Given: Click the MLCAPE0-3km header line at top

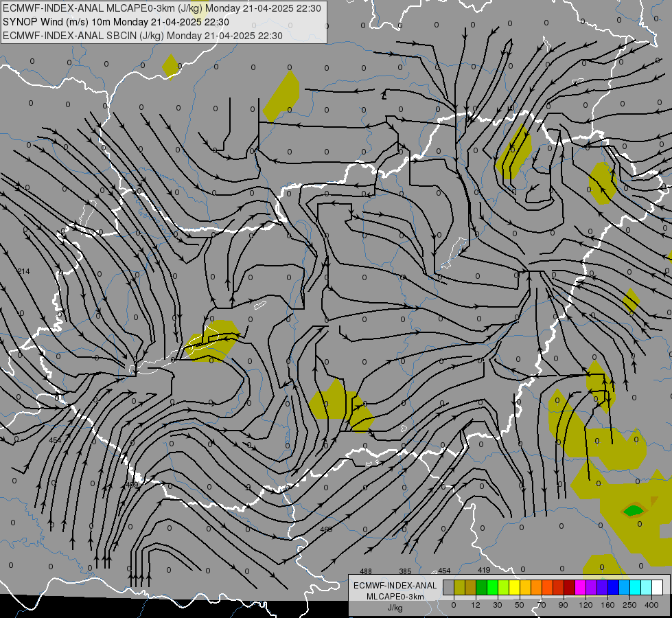Looking at the screenshot, I should [161, 8].
